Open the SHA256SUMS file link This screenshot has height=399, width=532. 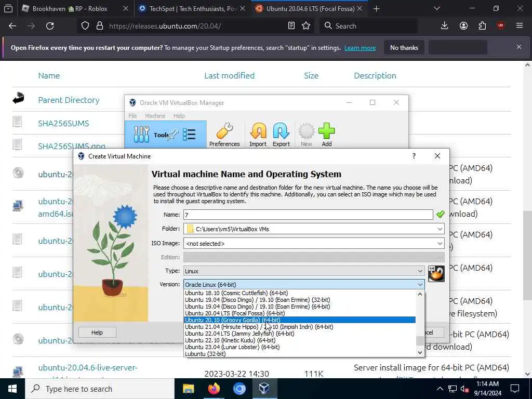click(63, 123)
